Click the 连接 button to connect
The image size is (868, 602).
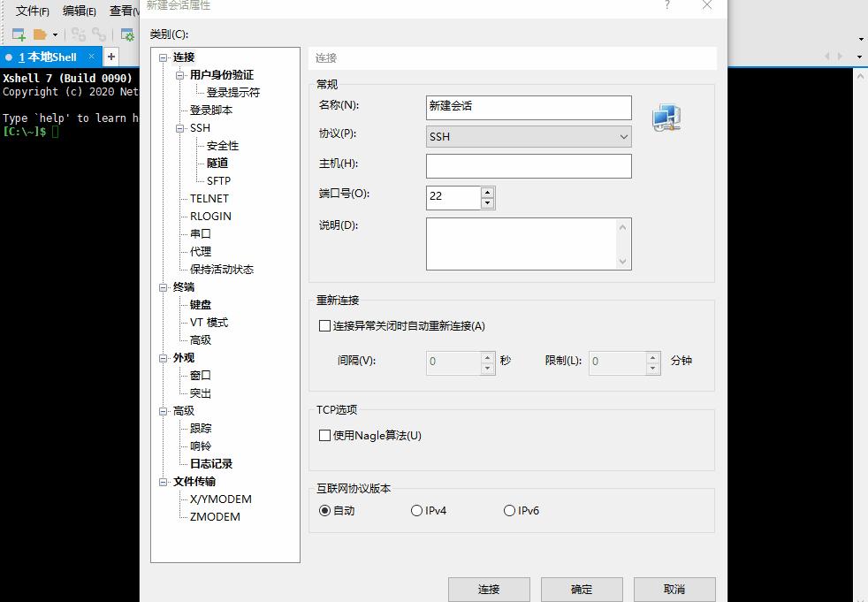coord(489,589)
